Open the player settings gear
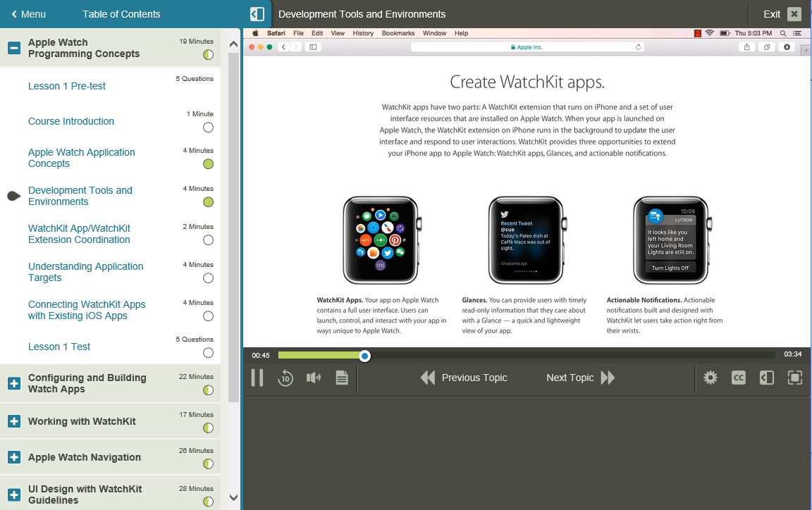812x510 pixels. tap(710, 378)
